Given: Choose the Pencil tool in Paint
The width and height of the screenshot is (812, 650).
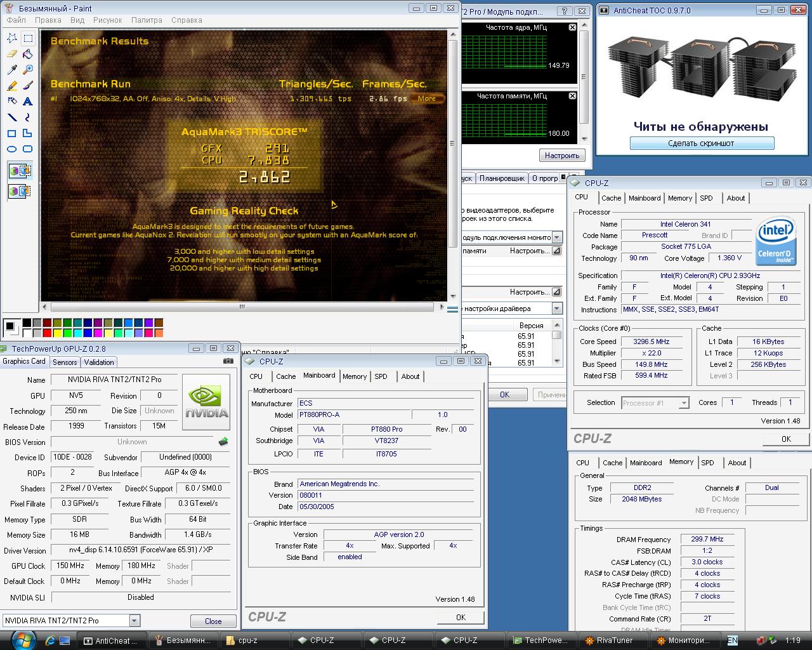Looking at the screenshot, I should [x=12, y=86].
